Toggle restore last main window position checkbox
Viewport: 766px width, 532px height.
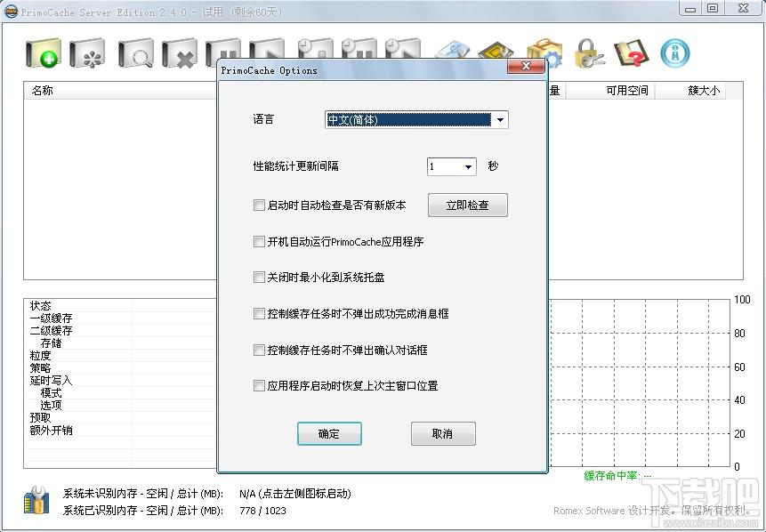coord(259,386)
